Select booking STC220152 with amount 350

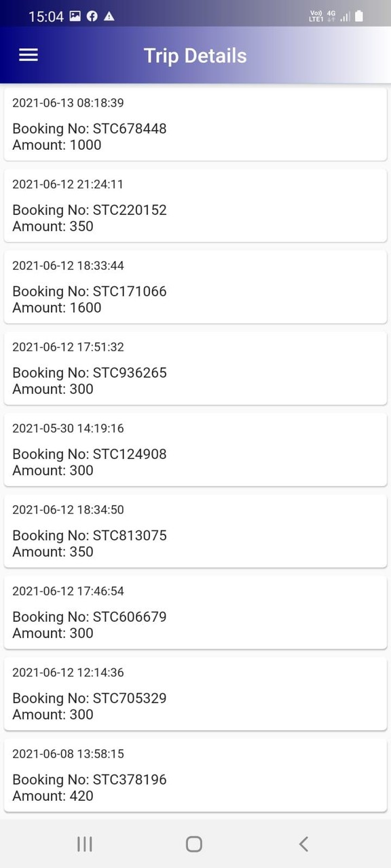click(195, 205)
